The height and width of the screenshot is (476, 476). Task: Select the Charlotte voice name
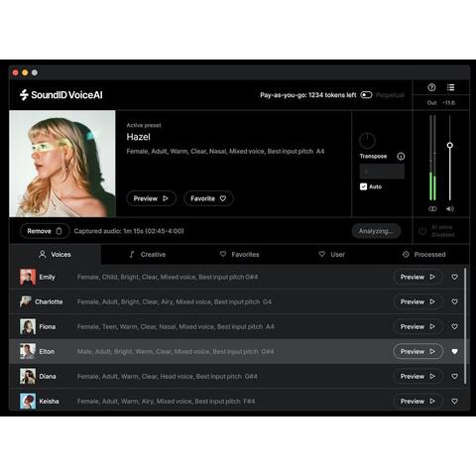pos(49,301)
